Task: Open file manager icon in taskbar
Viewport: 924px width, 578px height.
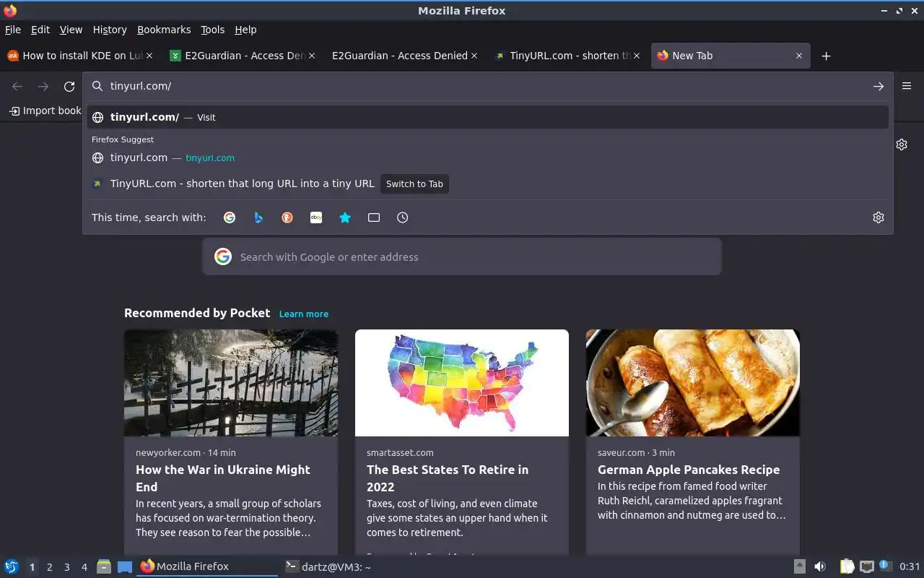Action: click(x=104, y=566)
